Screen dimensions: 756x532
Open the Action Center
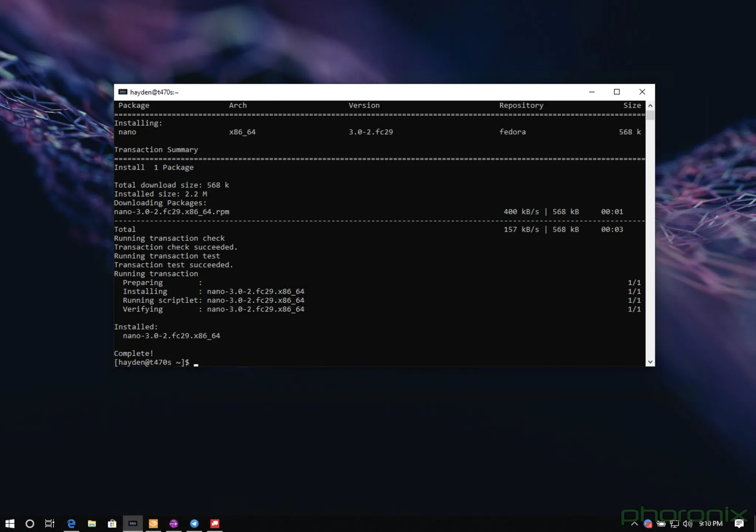739,524
